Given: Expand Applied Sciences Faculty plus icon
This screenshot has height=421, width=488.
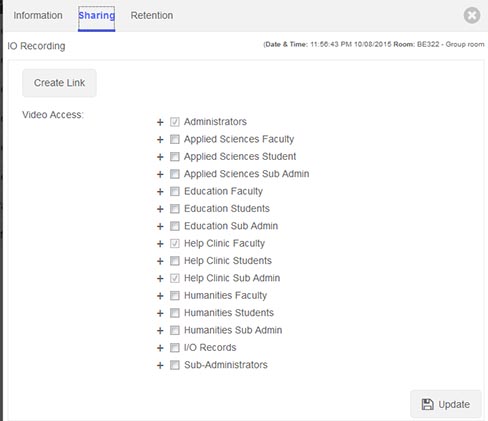Looking at the screenshot, I should (x=160, y=139).
